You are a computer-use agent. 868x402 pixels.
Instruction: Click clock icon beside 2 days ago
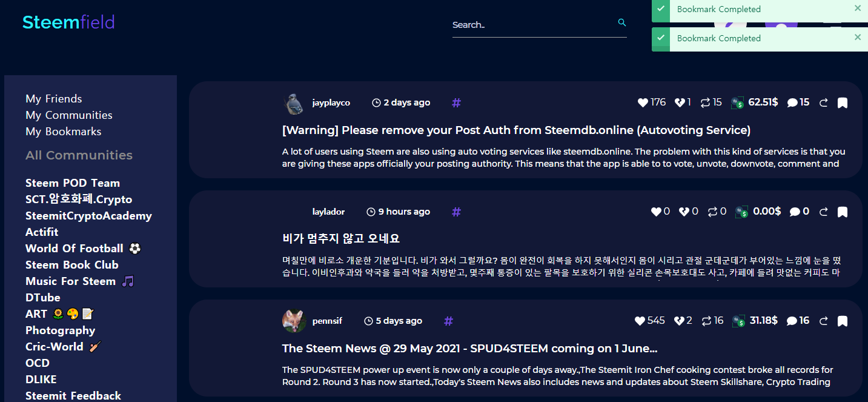pos(376,103)
